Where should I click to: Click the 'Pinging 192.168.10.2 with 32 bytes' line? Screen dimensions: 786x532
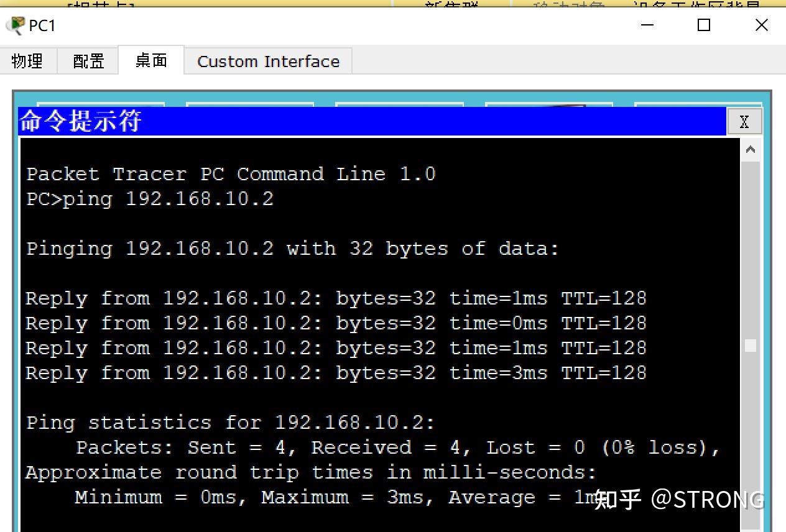(292, 249)
